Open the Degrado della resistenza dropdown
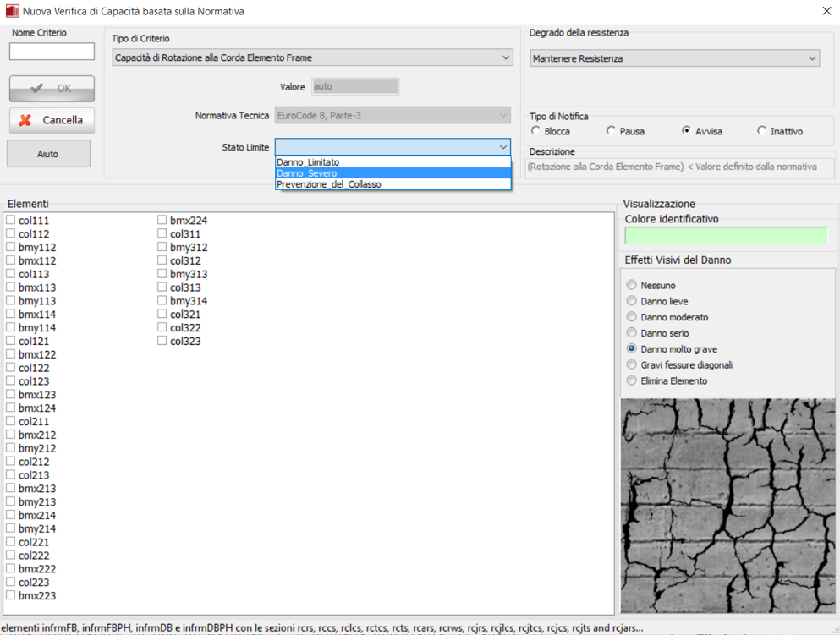Image resolution: width=840 pixels, height=635 pixels. (x=812, y=58)
